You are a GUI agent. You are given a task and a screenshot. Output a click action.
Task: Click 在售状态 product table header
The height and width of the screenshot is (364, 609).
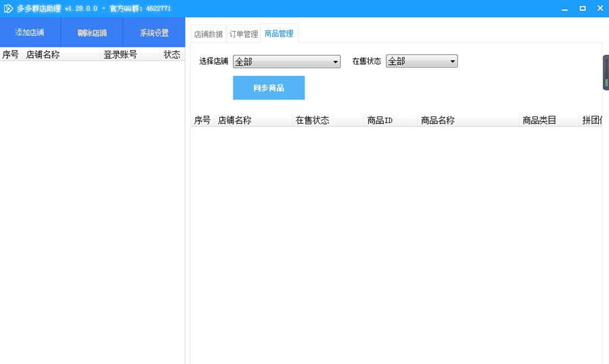328,120
